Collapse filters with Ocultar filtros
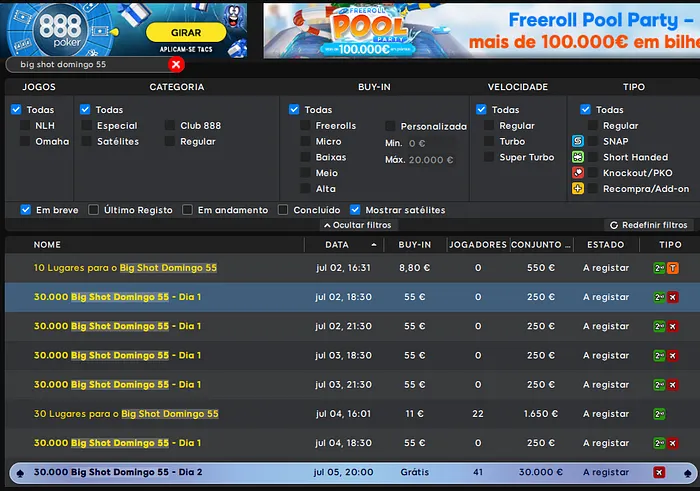This screenshot has width=700, height=491. (358, 225)
